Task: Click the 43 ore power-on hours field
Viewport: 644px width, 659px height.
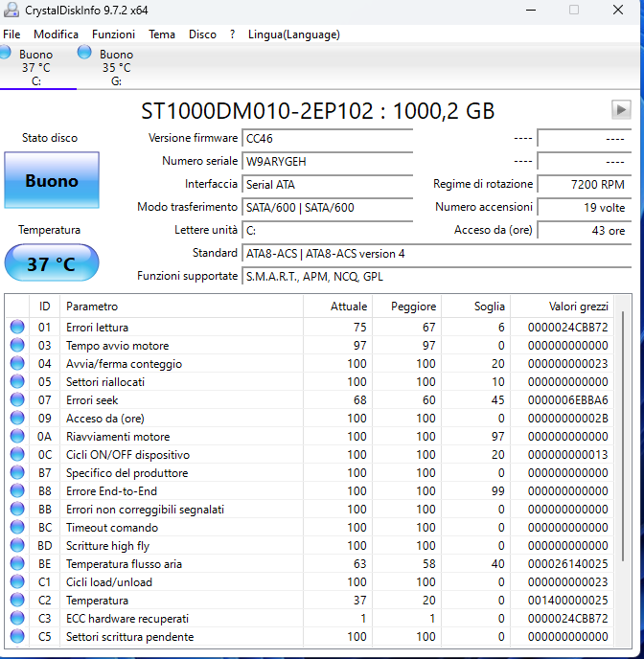Action: [585, 230]
